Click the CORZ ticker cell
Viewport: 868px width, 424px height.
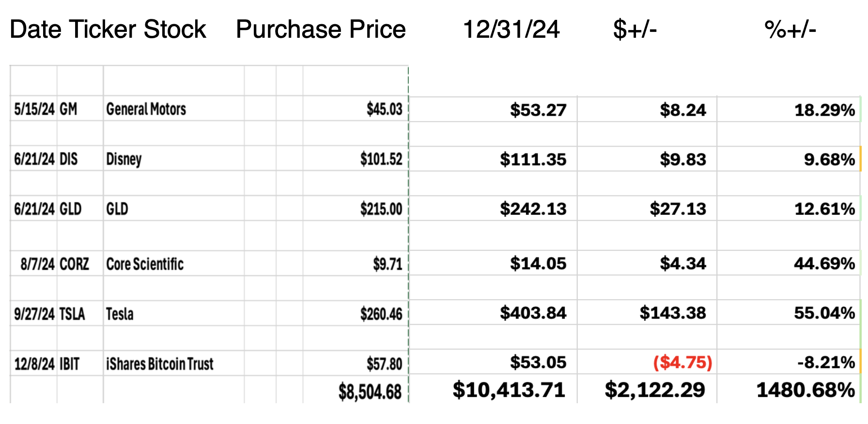pos(74,264)
